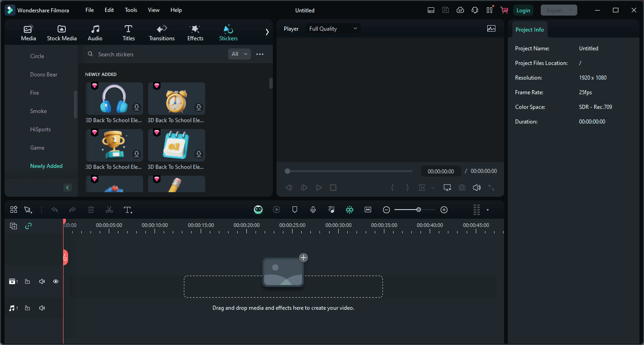644x345 pixels.
Task: Click the snapshot camera icon in player
Action: (462, 188)
